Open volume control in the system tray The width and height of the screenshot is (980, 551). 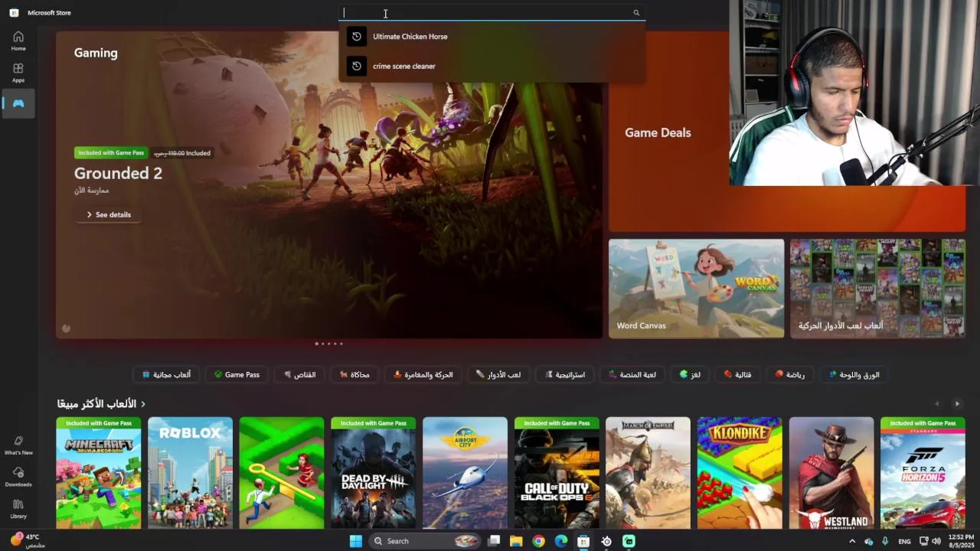(936, 541)
